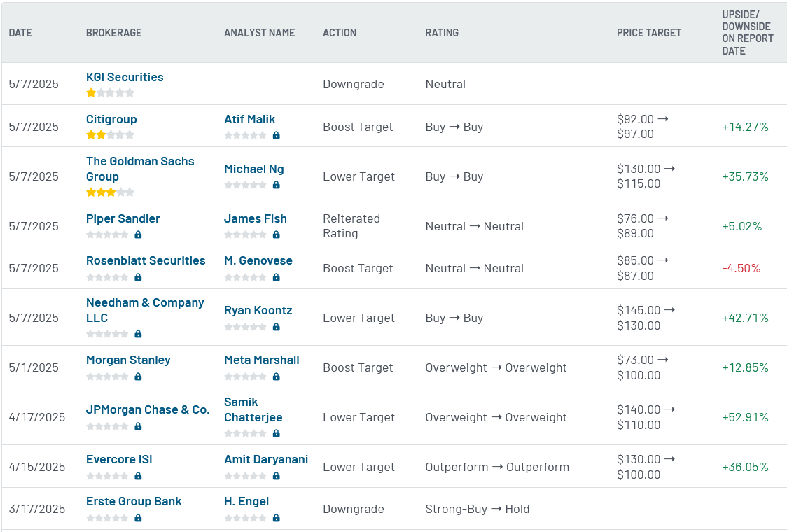Click lock icon under Michael Ng
The width and height of the screenshot is (787, 532).
(276, 185)
